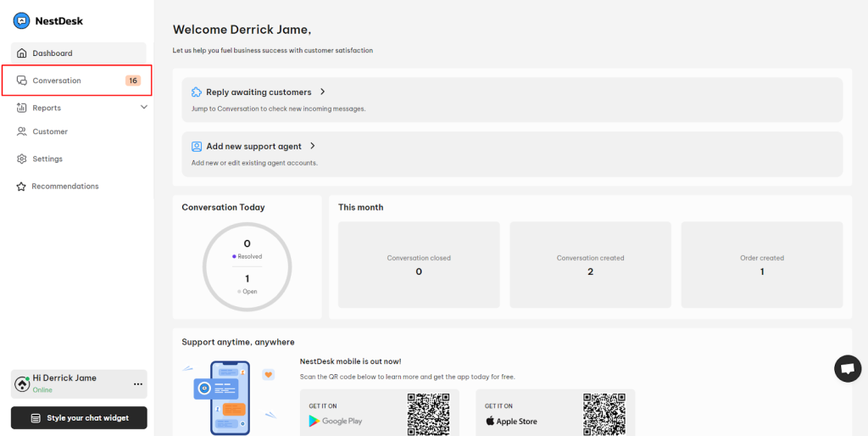Click the Conversation closed stat card

[419, 265]
